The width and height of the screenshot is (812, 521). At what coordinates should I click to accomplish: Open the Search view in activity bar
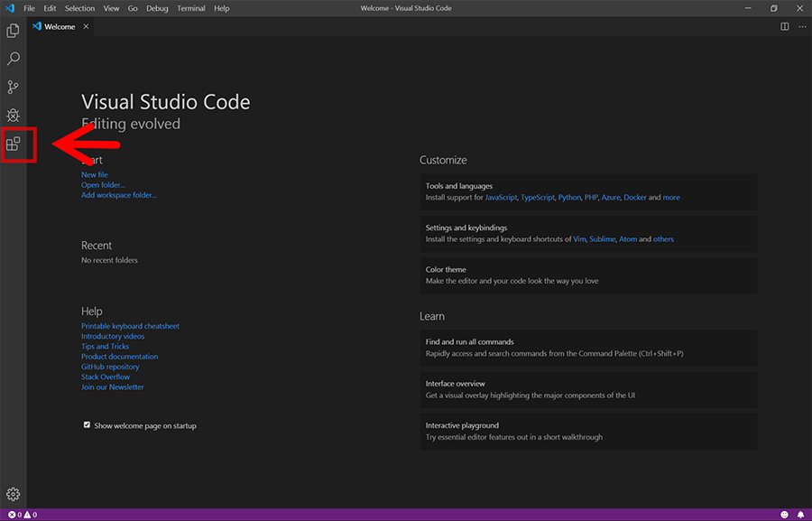13,59
